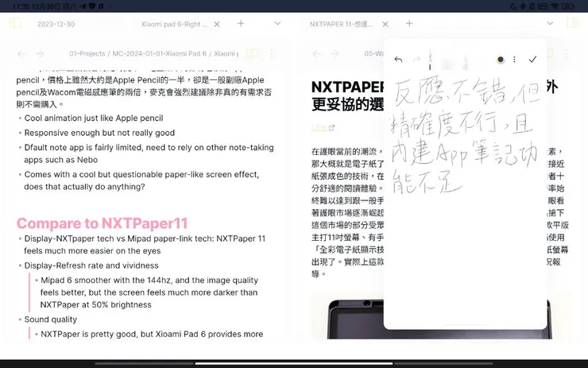Viewport: 588px width, 368px height.
Task: Open 01-Projects breadcrumb folder
Action: point(87,53)
